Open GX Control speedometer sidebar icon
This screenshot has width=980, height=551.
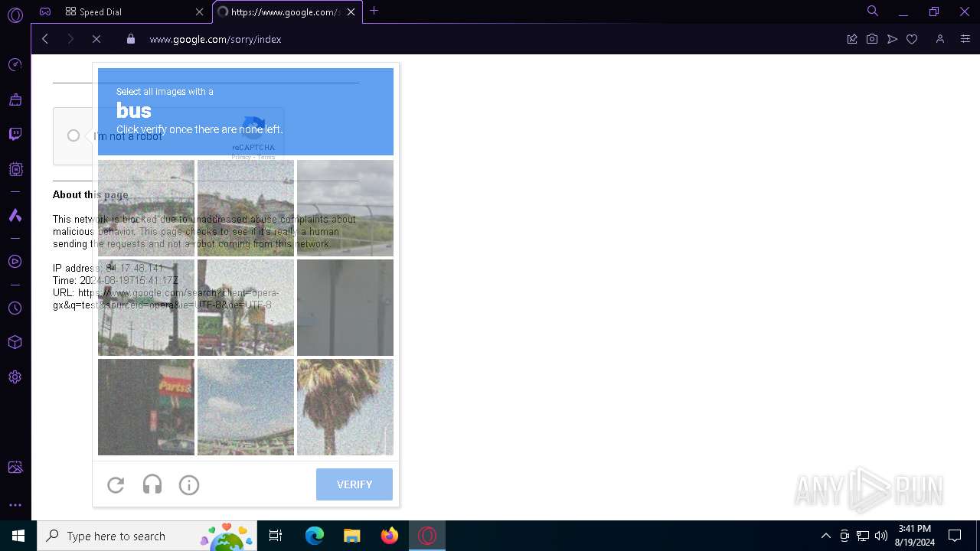15,65
